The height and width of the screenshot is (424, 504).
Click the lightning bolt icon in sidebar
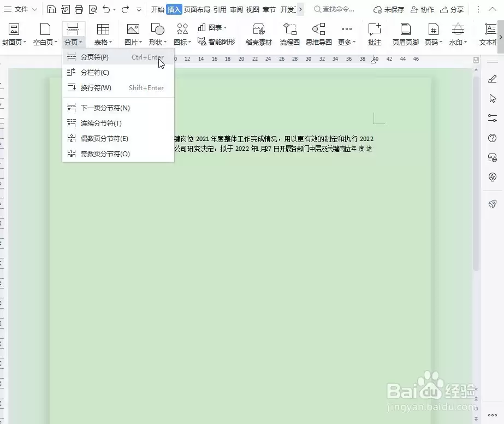[x=493, y=177]
